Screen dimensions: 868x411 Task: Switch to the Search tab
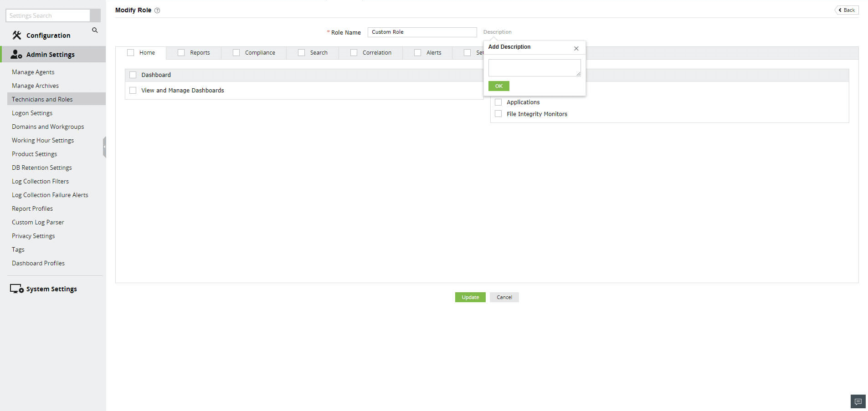pos(319,53)
